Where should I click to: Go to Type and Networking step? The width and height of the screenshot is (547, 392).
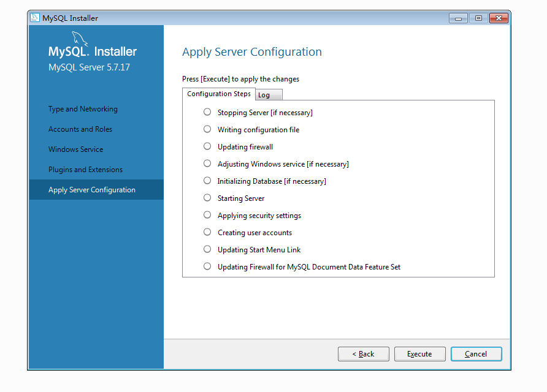click(83, 109)
